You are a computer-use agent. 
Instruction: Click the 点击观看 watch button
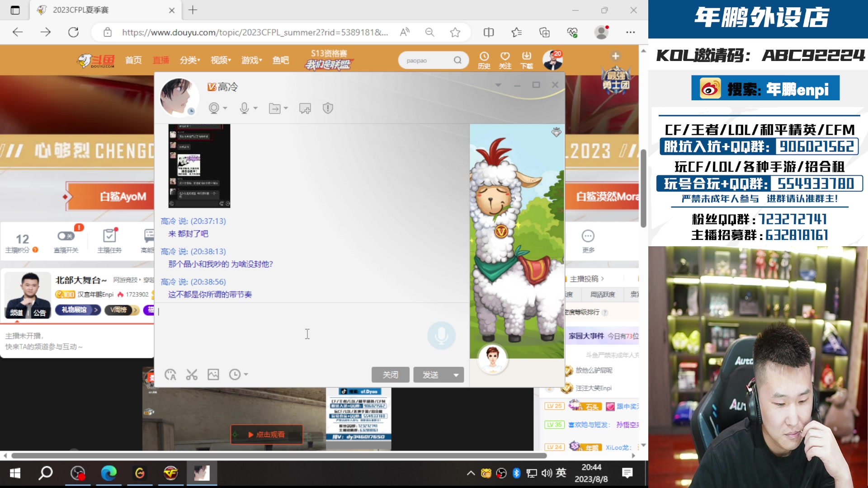(267, 435)
